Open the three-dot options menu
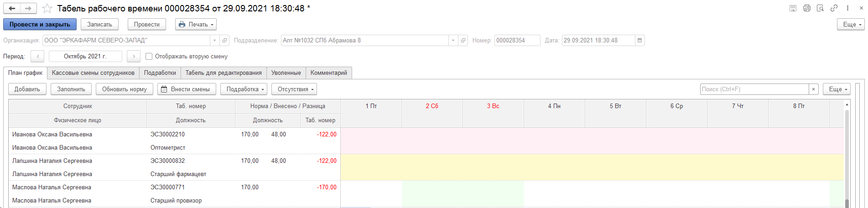 (847, 8)
